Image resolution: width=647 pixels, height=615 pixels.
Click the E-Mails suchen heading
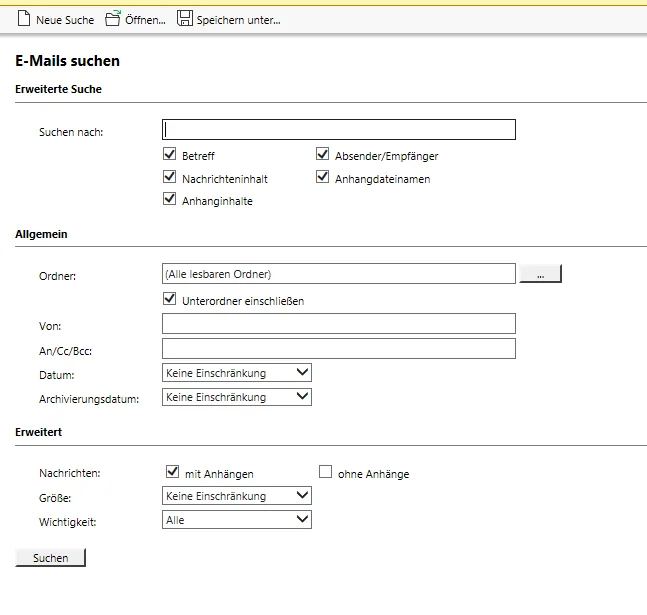(x=67, y=61)
